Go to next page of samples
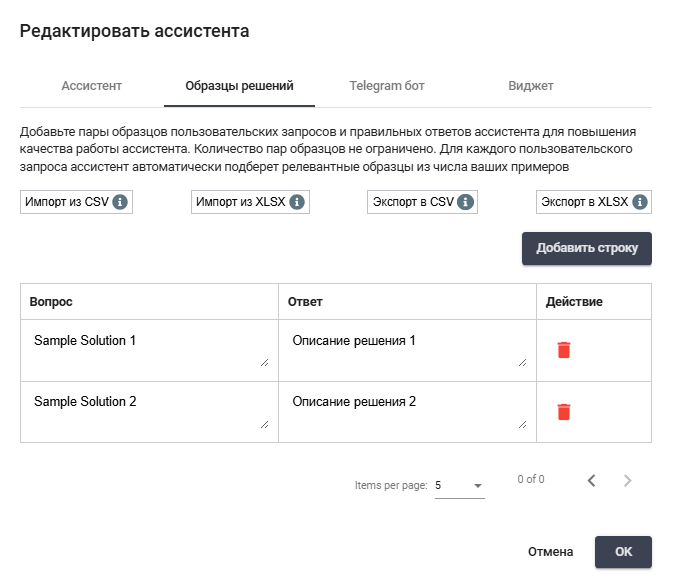Image resolution: width=673 pixels, height=580 pixels. [628, 481]
